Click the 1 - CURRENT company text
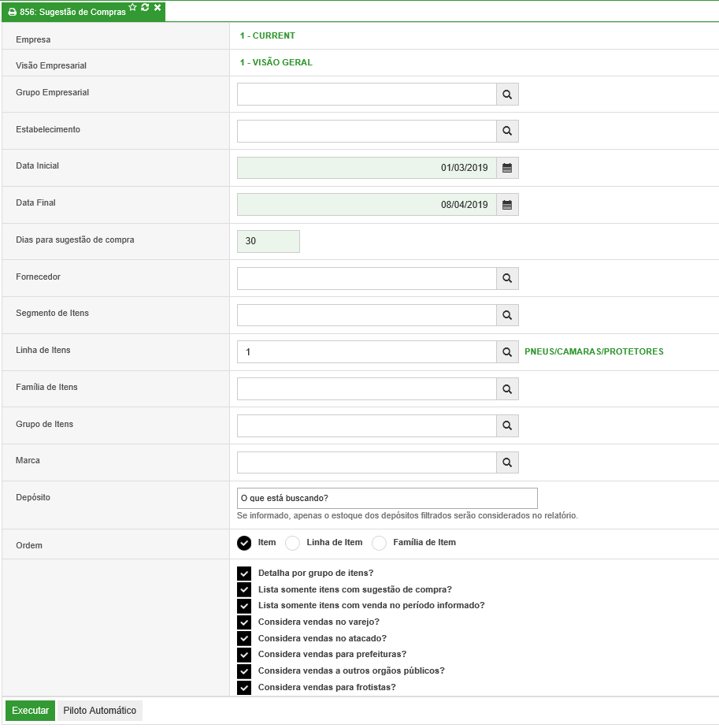Viewport: 719px width, 728px height. 268,35
